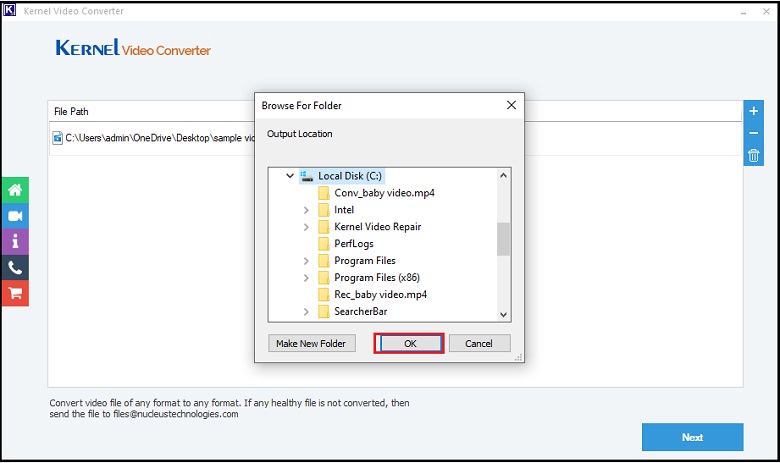Click the File Path column header
Image resolution: width=780 pixels, height=463 pixels.
coord(71,111)
